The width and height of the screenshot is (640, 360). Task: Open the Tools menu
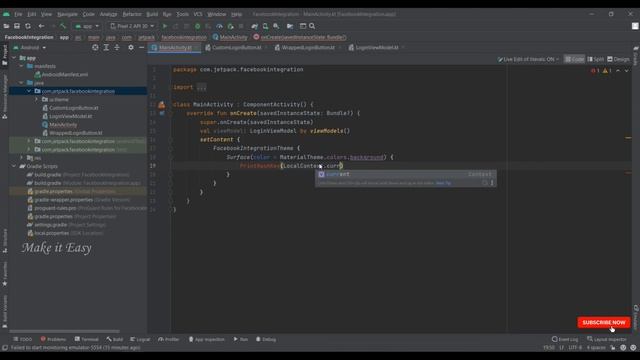tap(182, 14)
